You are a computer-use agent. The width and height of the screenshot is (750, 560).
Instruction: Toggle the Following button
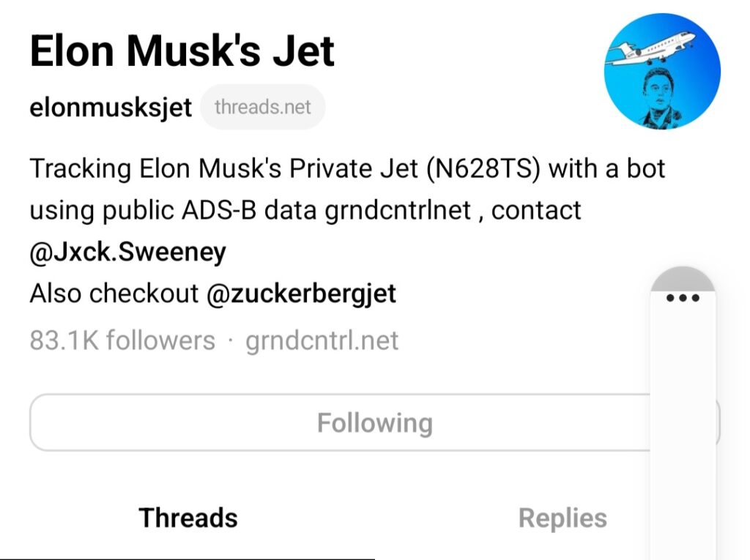point(374,423)
